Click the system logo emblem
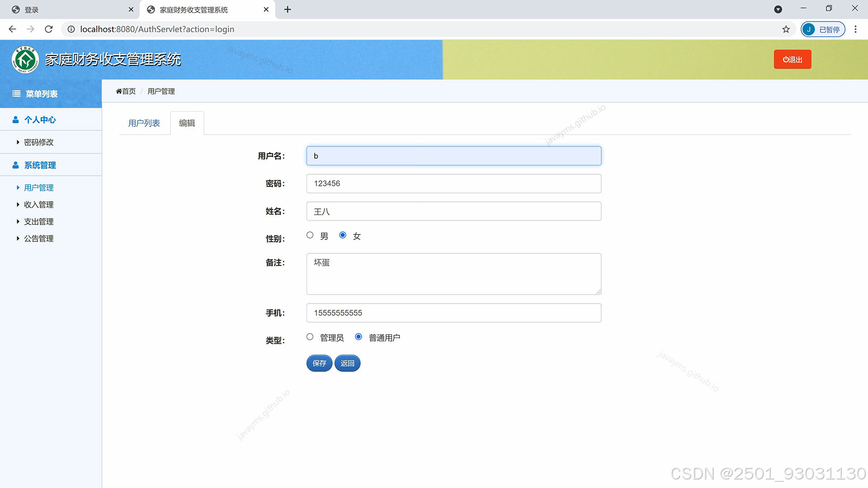The image size is (868, 488). [x=25, y=60]
